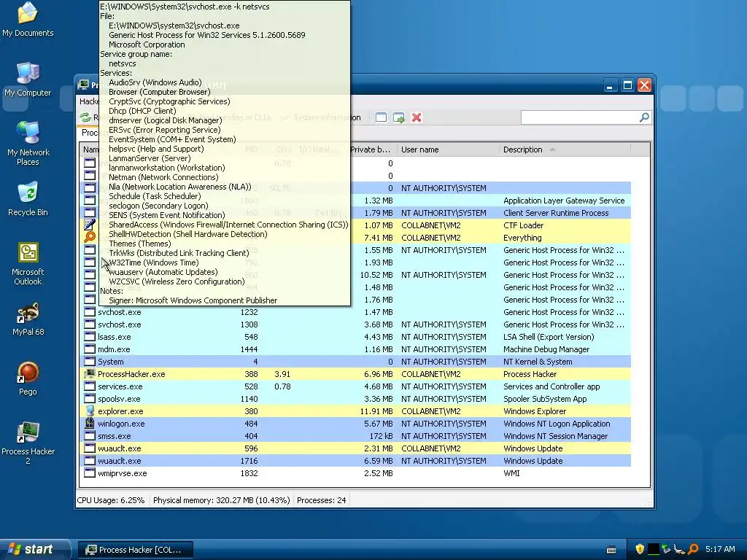Click the WMI description cell
The image size is (747, 560).
tap(511, 472)
